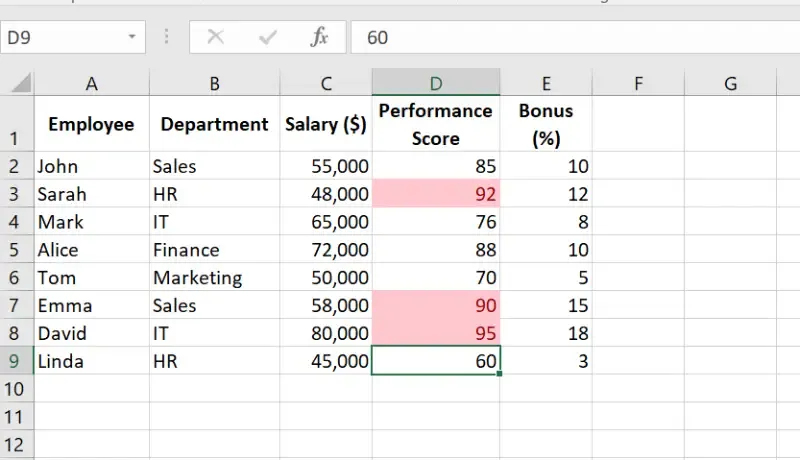Select Sarah's highlighted score cell 92
800x460 pixels.
pyautogui.click(x=436, y=194)
